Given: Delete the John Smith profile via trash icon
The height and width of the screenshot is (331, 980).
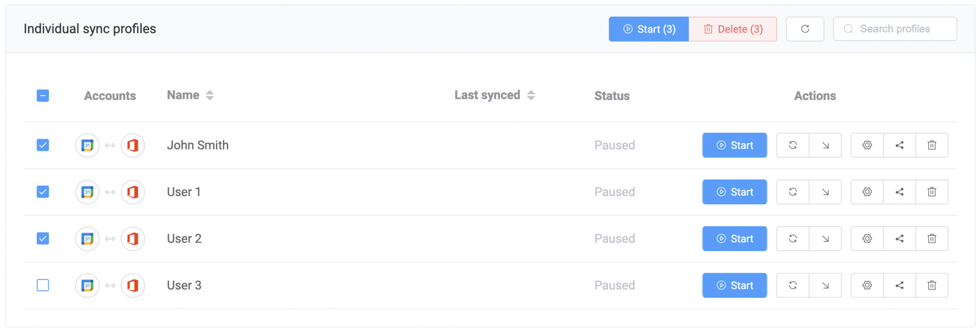Looking at the screenshot, I should (932, 145).
